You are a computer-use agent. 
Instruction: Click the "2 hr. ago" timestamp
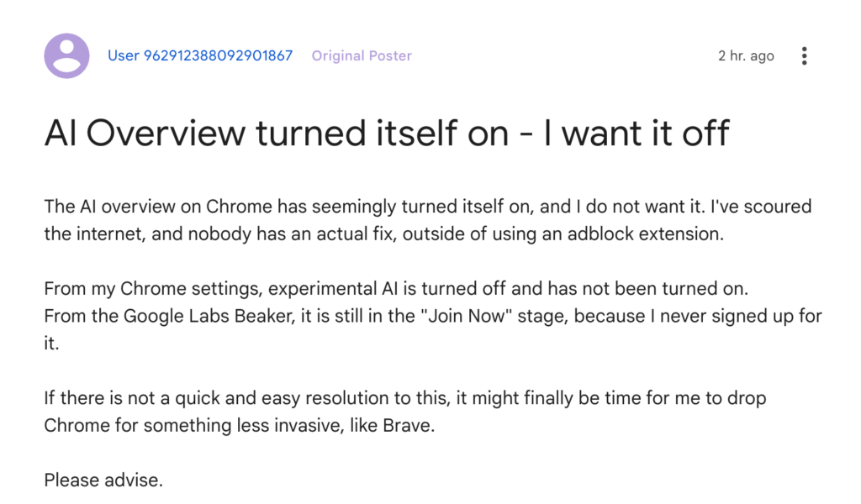click(x=746, y=56)
